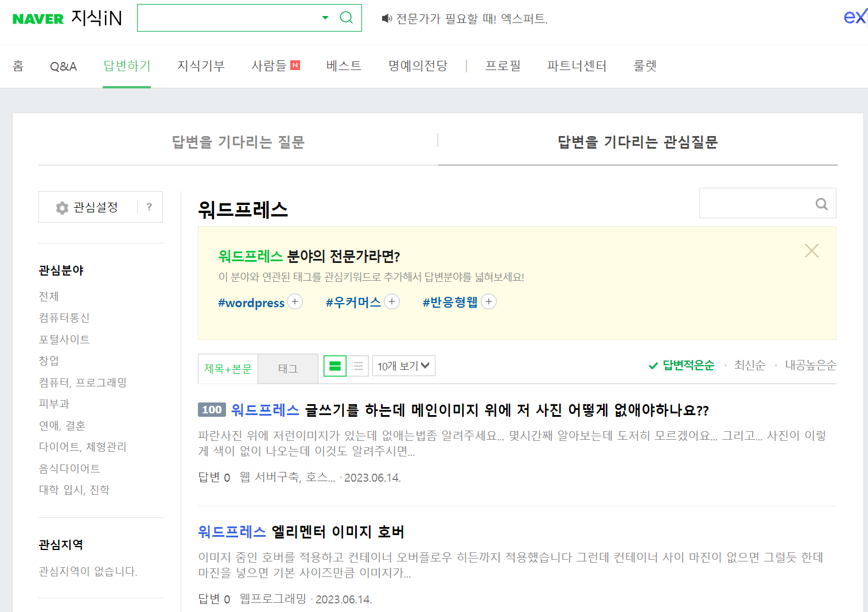Go to the 홈 tab
Screen dimensions: 868x612
[18, 66]
